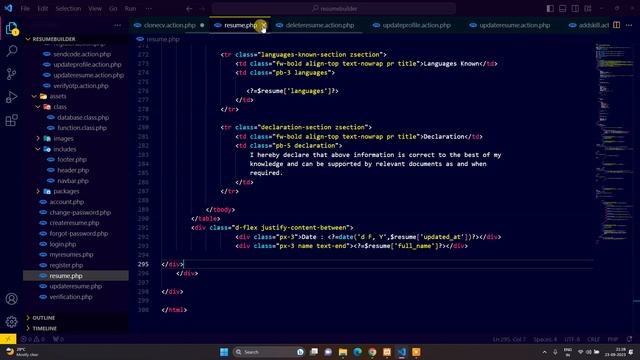Open editor tab bar more actions
The width and height of the screenshot is (640, 360).
pos(629,25)
